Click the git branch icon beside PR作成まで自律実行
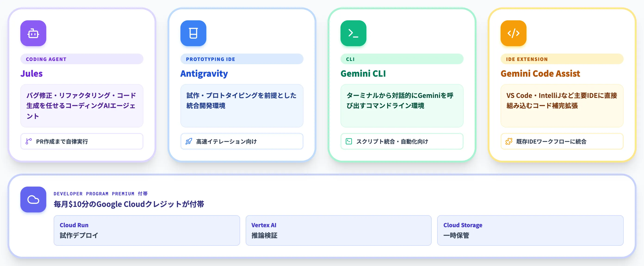The height and width of the screenshot is (266, 644). 29,141
